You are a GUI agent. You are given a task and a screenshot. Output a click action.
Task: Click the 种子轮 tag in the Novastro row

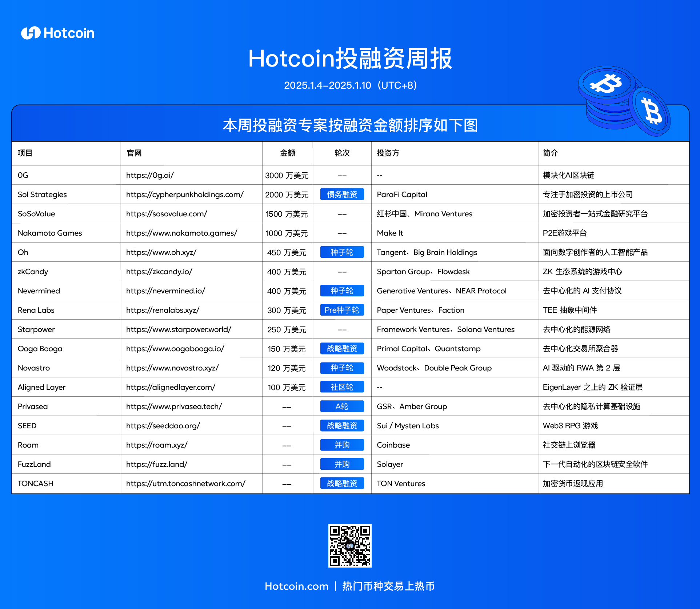click(x=342, y=368)
